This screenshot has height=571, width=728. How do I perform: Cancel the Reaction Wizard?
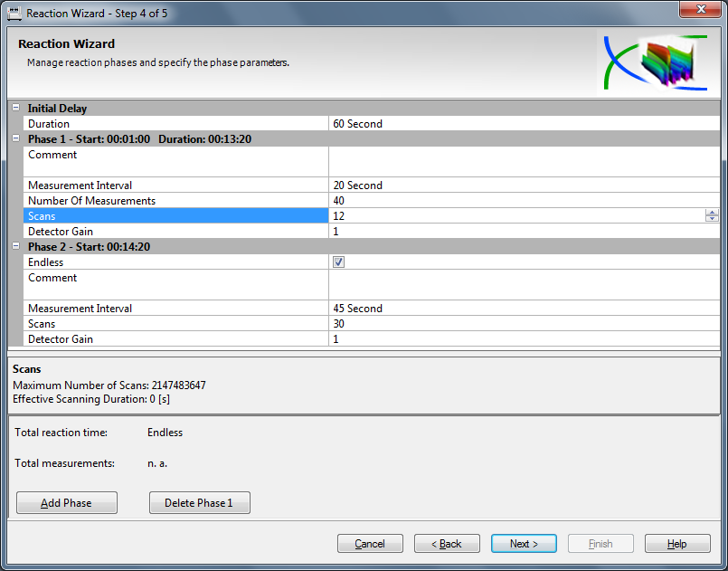pos(370,544)
